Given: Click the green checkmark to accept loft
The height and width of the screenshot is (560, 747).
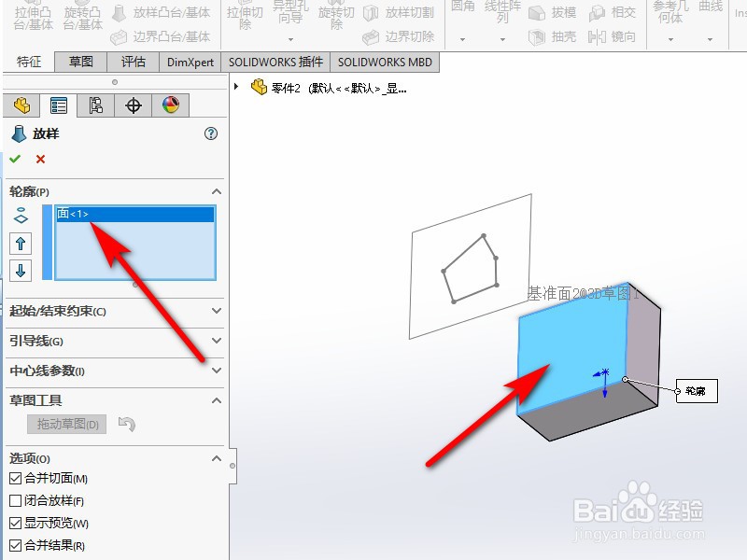Looking at the screenshot, I should [x=15, y=159].
